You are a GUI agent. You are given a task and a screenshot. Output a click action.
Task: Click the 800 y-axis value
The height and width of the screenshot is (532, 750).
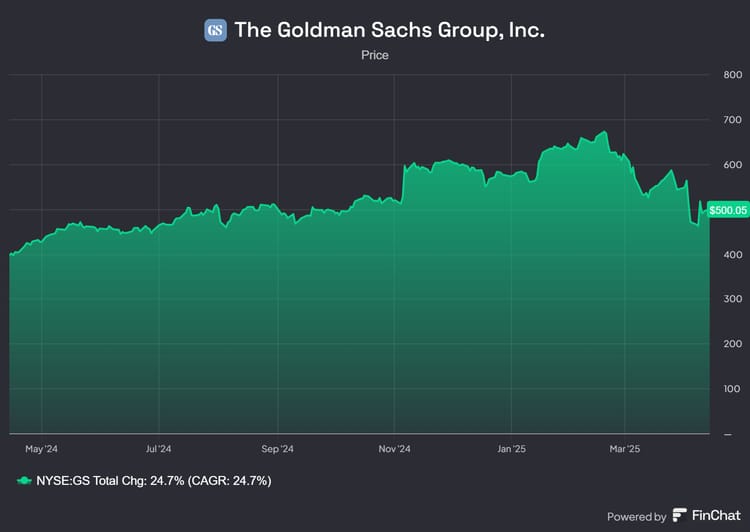coord(731,75)
